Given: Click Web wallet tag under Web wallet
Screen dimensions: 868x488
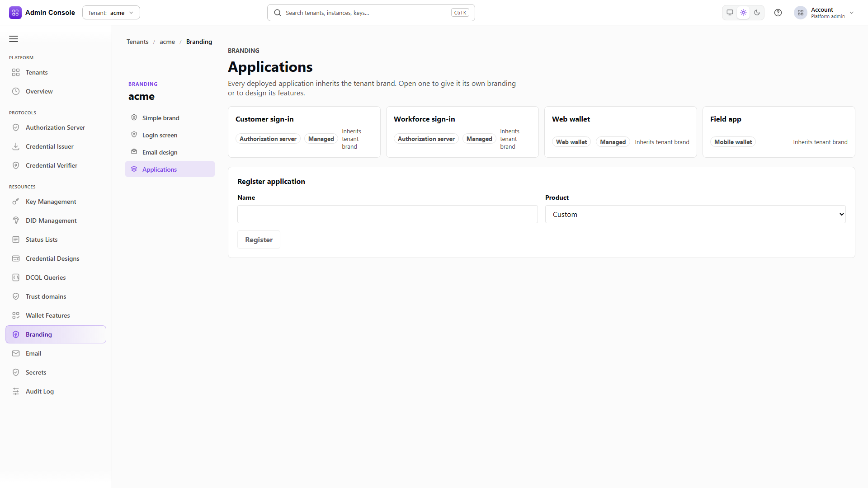Looking at the screenshot, I should point(571,142).
